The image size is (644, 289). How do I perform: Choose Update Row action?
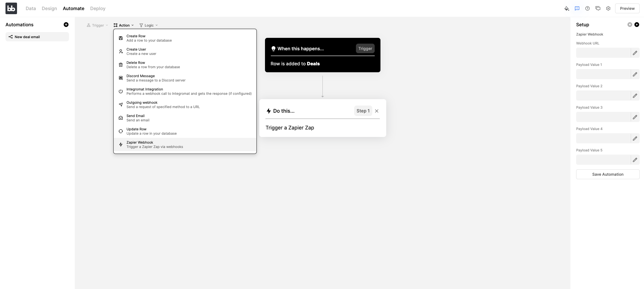185,131
